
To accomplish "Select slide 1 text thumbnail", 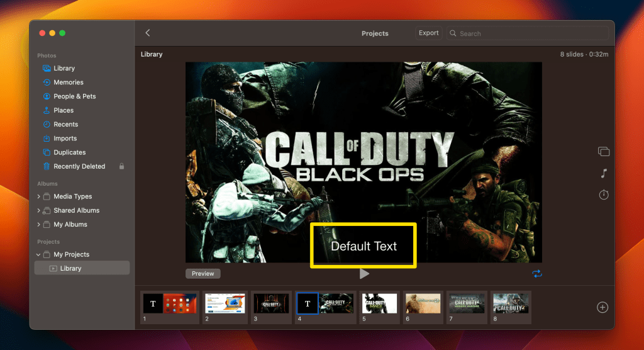I will (x=153, y=303).
